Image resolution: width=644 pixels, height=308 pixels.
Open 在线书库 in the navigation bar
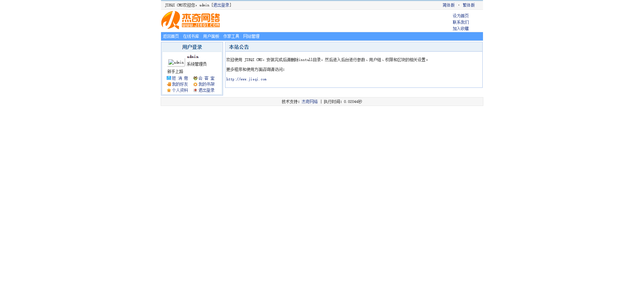191,37
